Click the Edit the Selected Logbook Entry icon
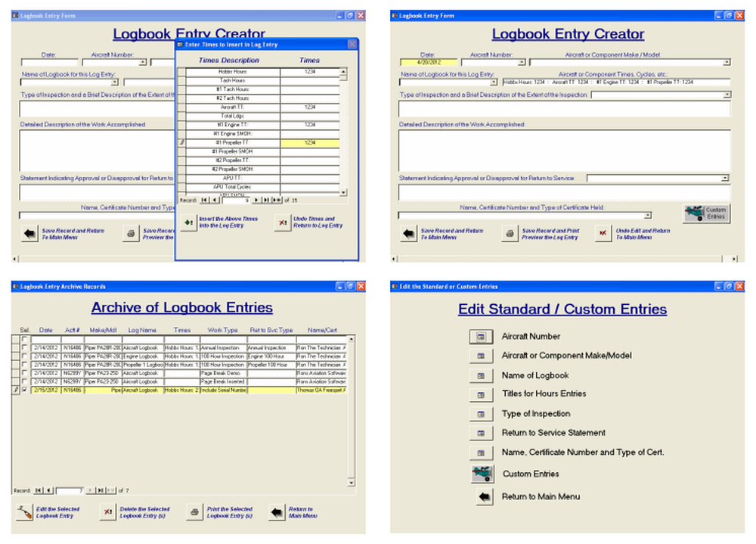The height and width of the screenshot is (544, 756). 25,512
